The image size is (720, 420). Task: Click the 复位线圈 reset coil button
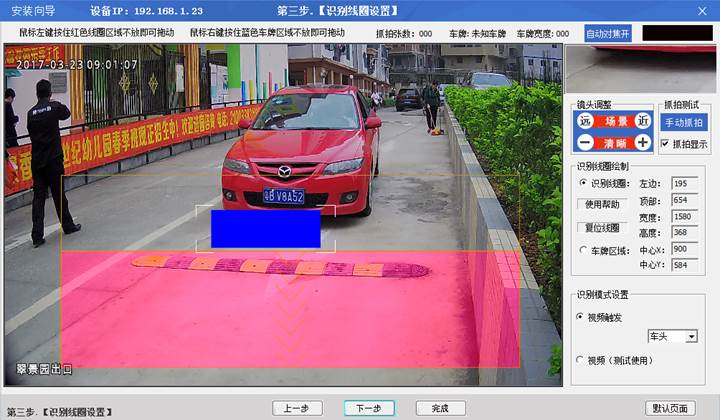tap(603, 227)
